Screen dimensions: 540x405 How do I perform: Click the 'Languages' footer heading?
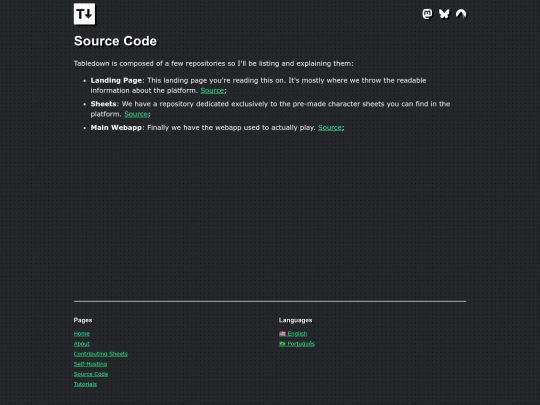click(295, 320)
